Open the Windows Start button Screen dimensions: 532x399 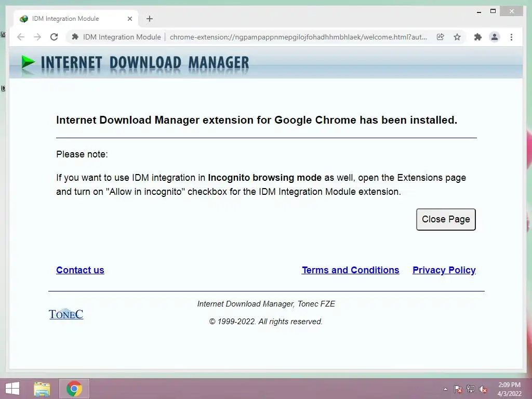click(12, 389)
